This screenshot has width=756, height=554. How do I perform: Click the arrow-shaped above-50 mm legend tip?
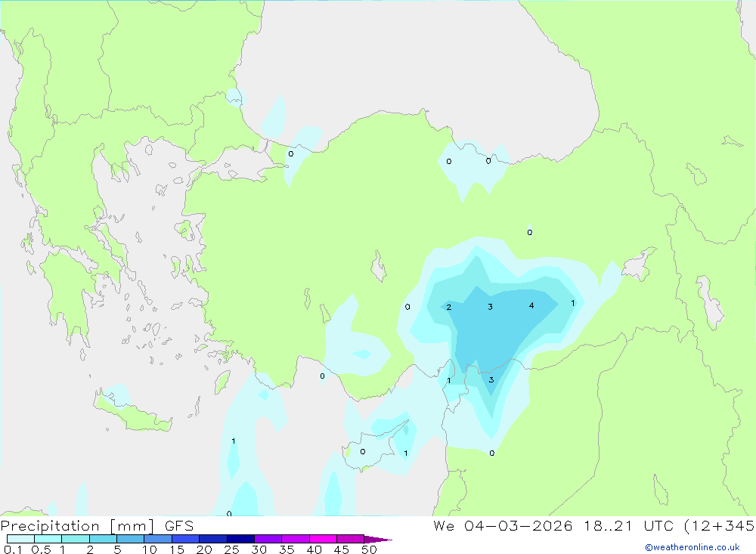point(377,539)
